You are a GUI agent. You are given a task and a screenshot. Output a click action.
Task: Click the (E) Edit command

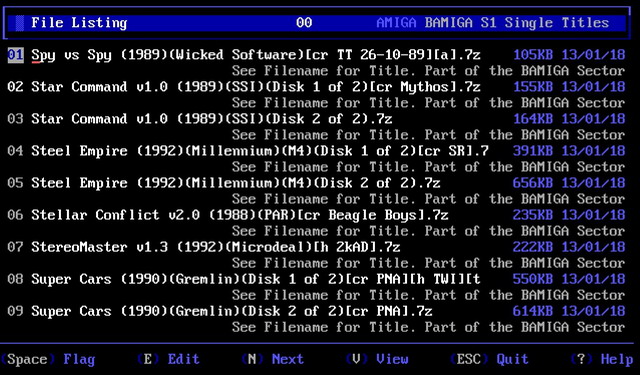(168, 359)
